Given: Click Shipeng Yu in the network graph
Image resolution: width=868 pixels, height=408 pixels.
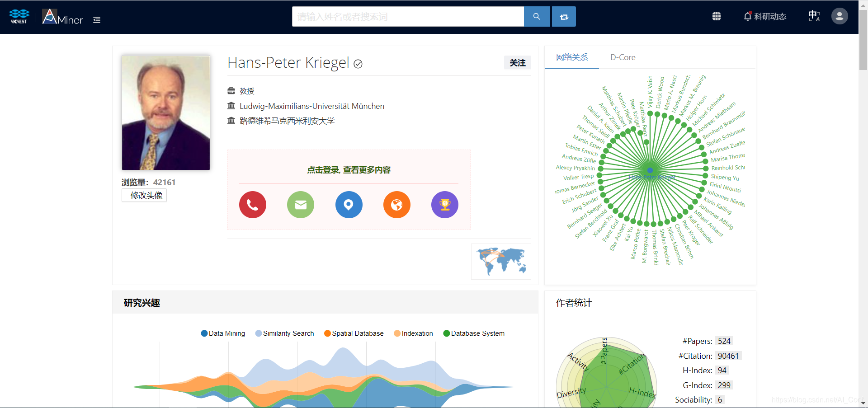Looking at the screenshot, I should (x=725, y=178).
